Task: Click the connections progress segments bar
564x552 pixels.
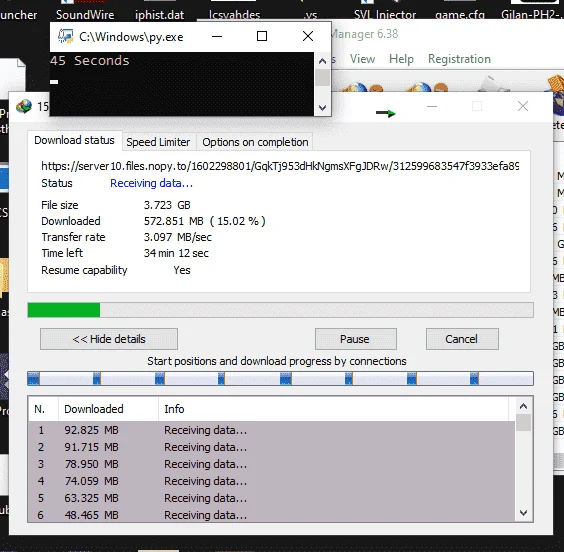Action: tap(280, 379)
